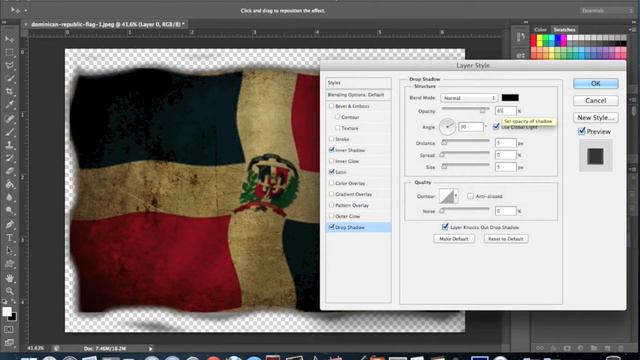Toggle Quick Mask mode icon
The image size is (640, 360).
(9, 329)
